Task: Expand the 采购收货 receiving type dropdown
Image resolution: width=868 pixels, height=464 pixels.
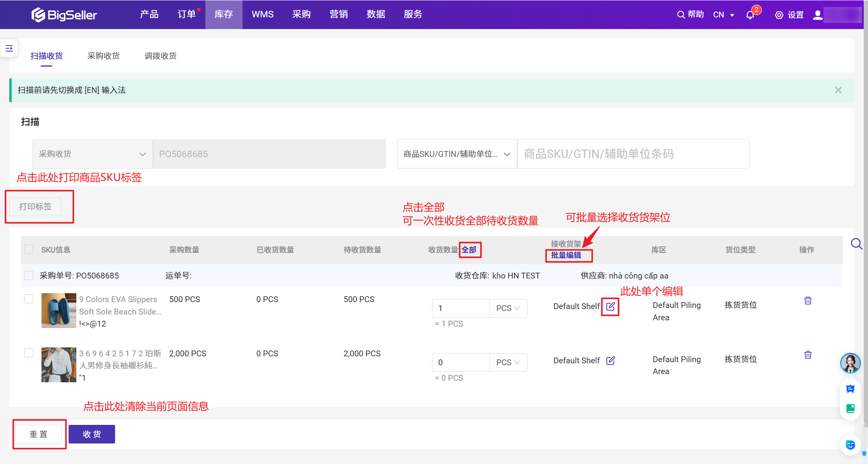Action: (x=93, y=154)
